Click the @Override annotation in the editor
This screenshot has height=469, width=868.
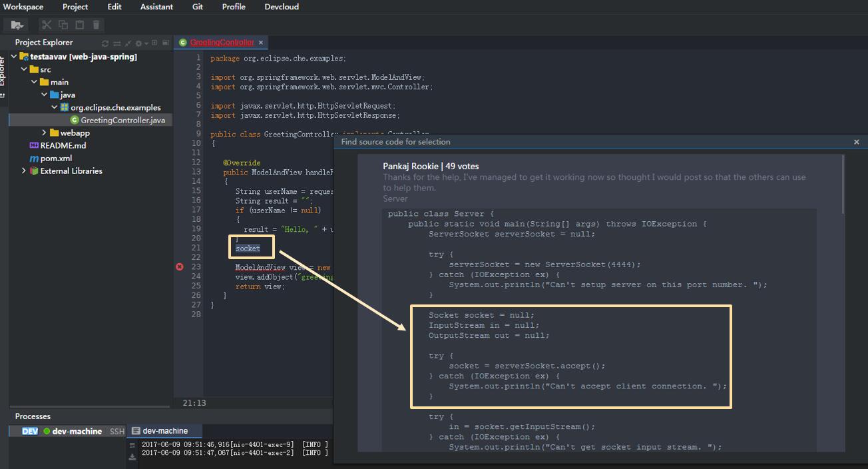242,163
